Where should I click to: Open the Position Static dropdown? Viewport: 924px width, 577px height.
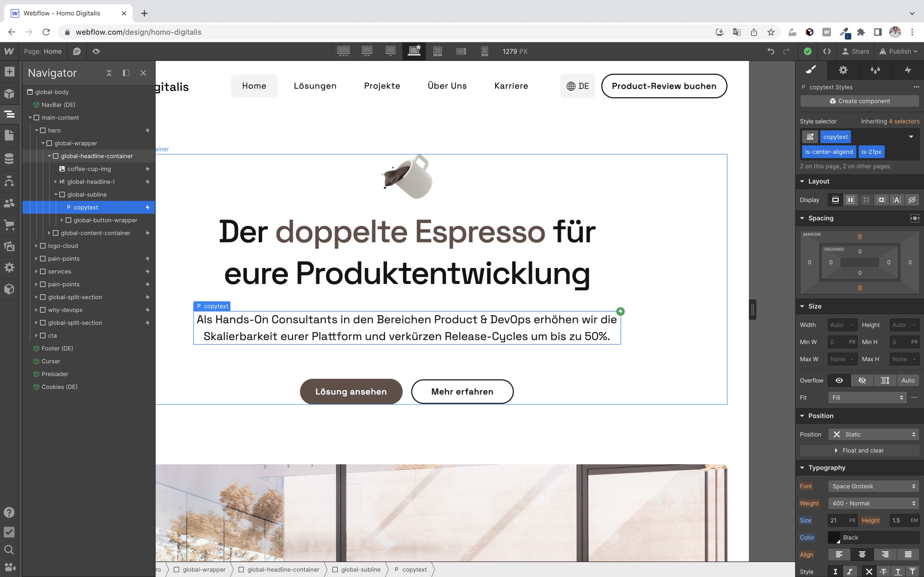873,434
